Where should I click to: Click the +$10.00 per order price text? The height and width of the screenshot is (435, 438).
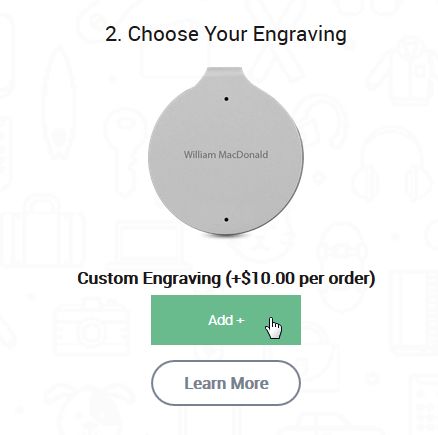pyautogui.click(x=300, y=279)
